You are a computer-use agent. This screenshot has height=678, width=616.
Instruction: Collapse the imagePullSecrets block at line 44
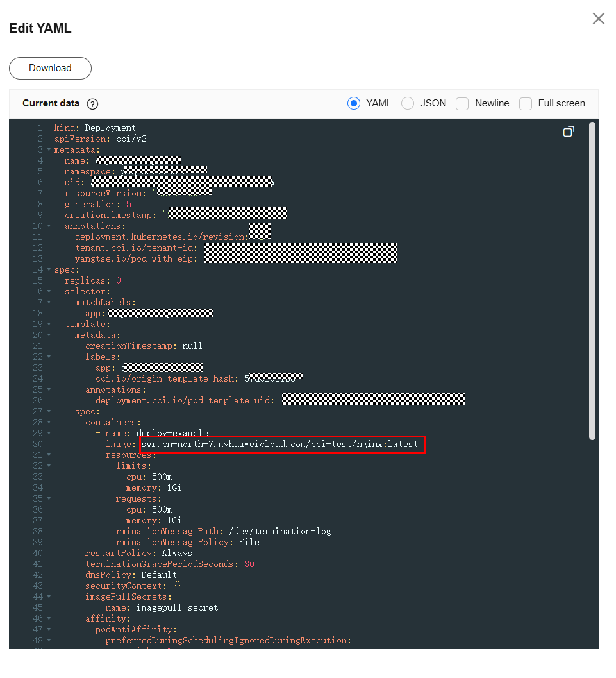pyautogui.click(x=49, y=597)
